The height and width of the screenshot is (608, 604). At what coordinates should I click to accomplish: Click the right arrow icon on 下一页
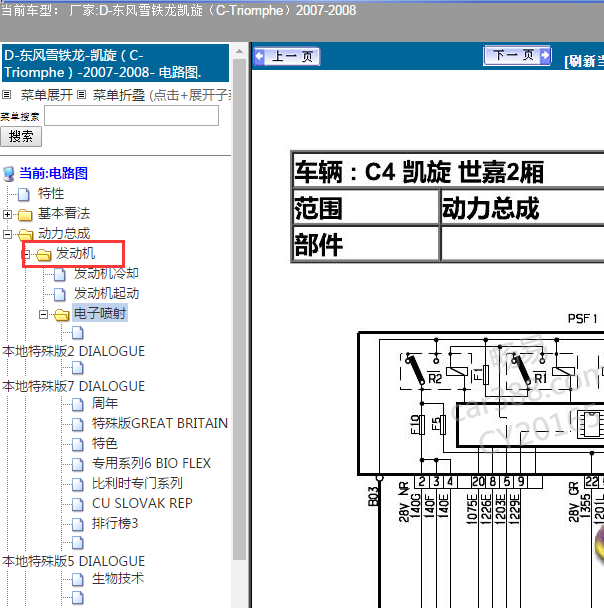pyautogui.click(x=544, y=55)
